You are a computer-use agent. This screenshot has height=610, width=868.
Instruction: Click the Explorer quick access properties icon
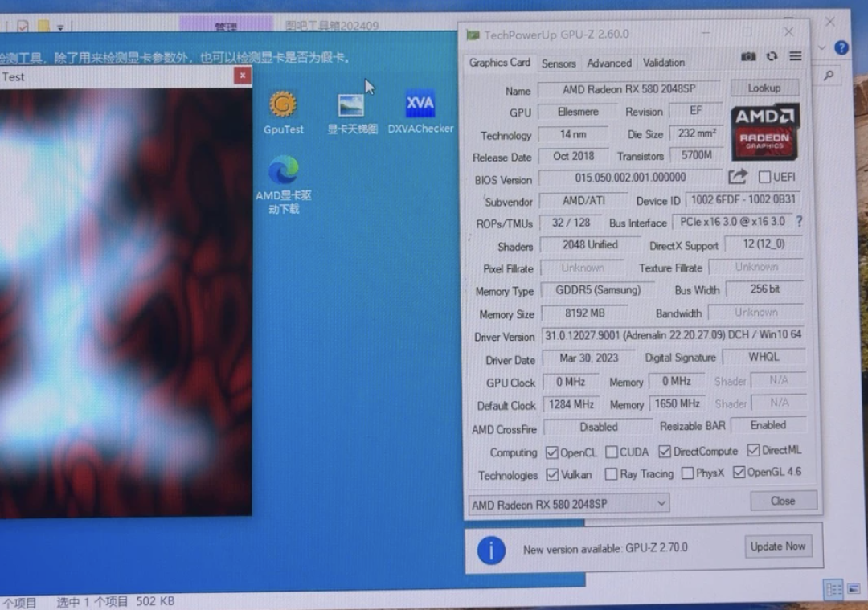(x=23, y=26)
